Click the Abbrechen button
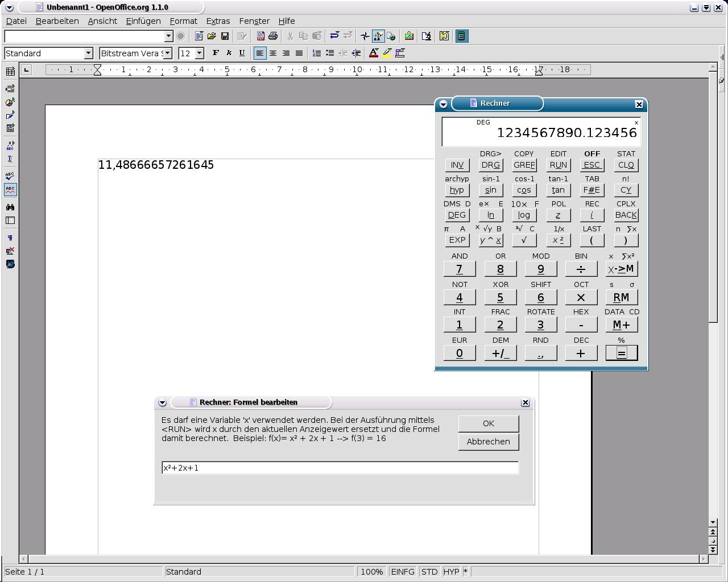The width and height of the screenshot is (728, 582). pos(488,442)
